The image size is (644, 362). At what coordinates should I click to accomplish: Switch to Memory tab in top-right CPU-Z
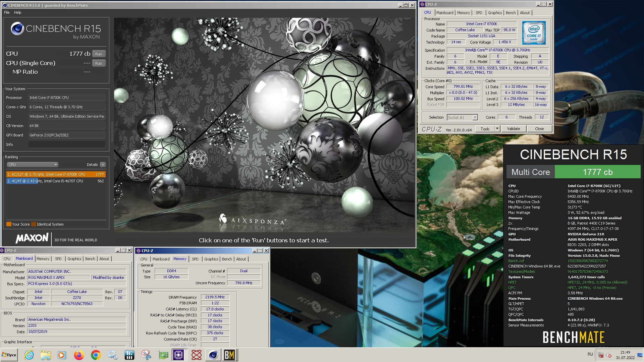click(464, 13)
